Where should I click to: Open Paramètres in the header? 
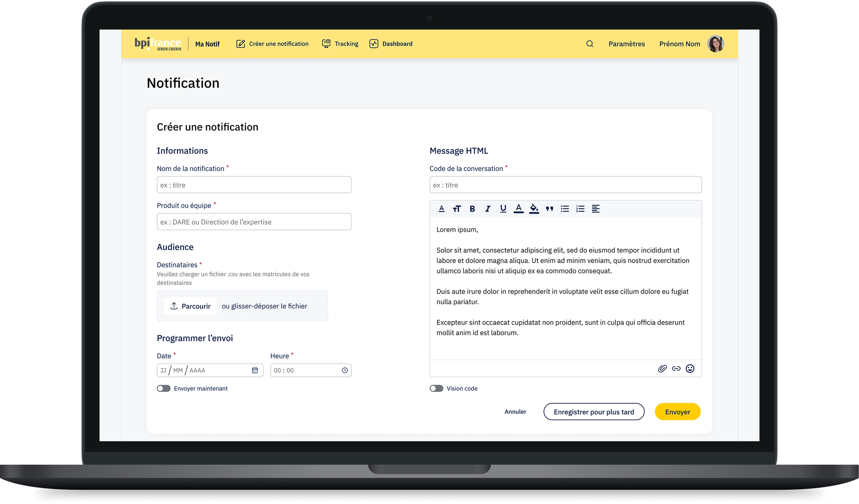tap(627, 44)
